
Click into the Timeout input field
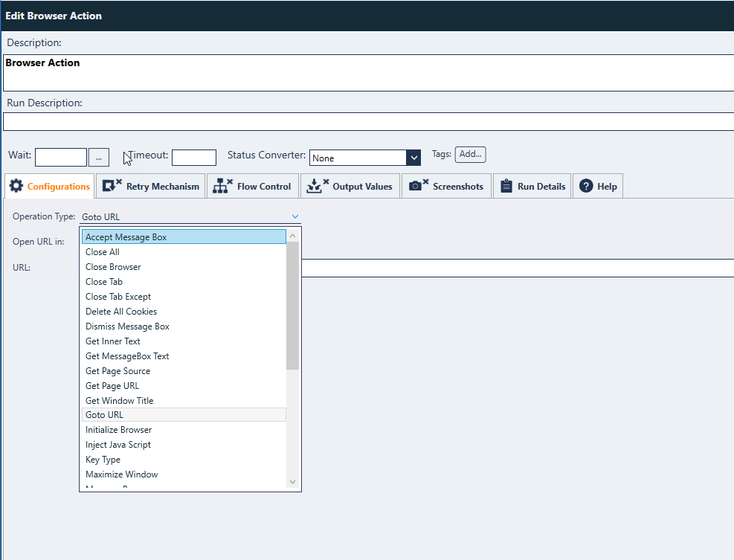point(193,158)
